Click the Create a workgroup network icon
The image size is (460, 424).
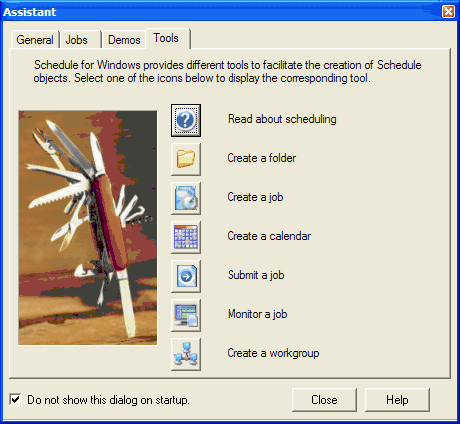click(186, 354)
